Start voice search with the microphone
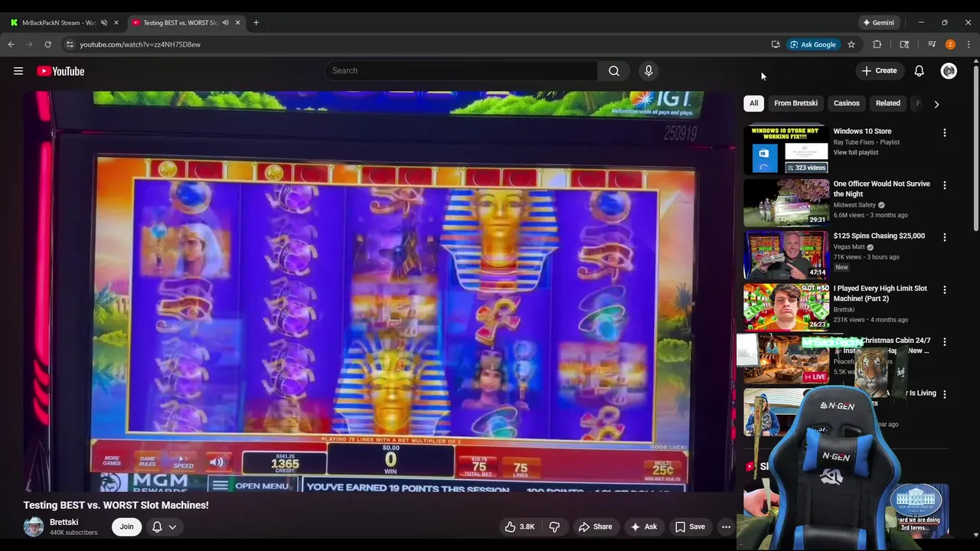 [648, 70]
